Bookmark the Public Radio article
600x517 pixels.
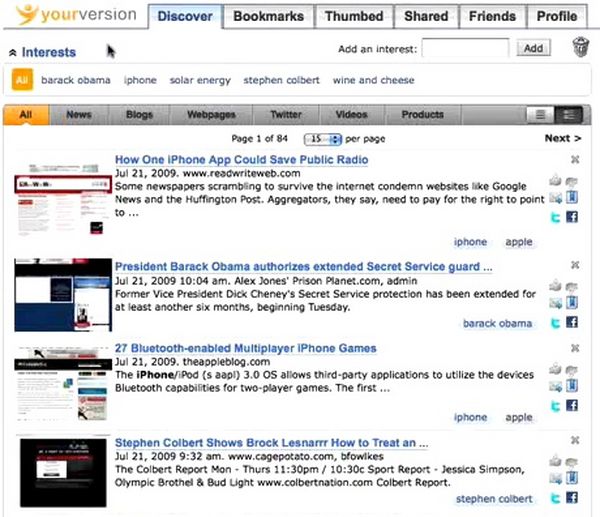572,197
